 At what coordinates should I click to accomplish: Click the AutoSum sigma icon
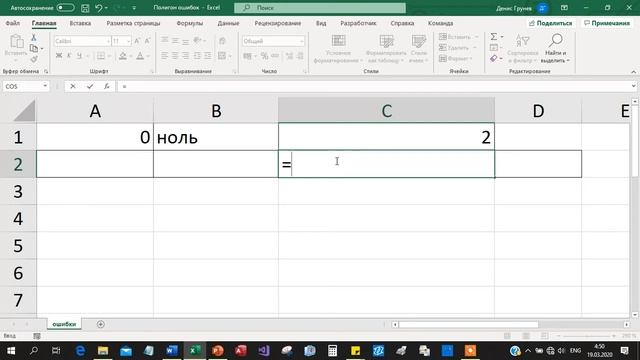pyautogui.click(x=494, y=37)
